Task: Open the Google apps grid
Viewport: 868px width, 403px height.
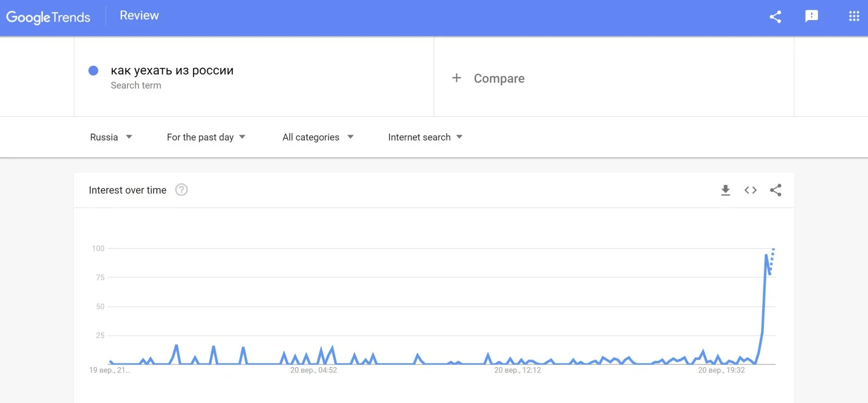Action: tap(854, 16)
